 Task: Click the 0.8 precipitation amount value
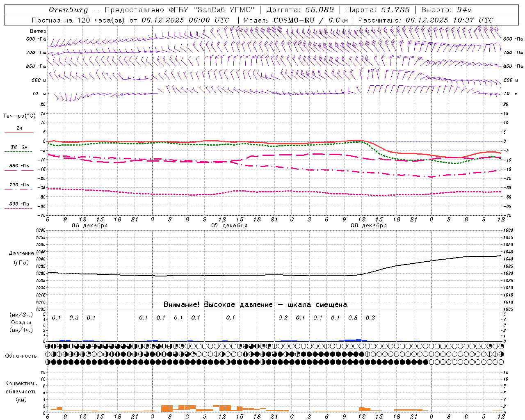[353, 317]
